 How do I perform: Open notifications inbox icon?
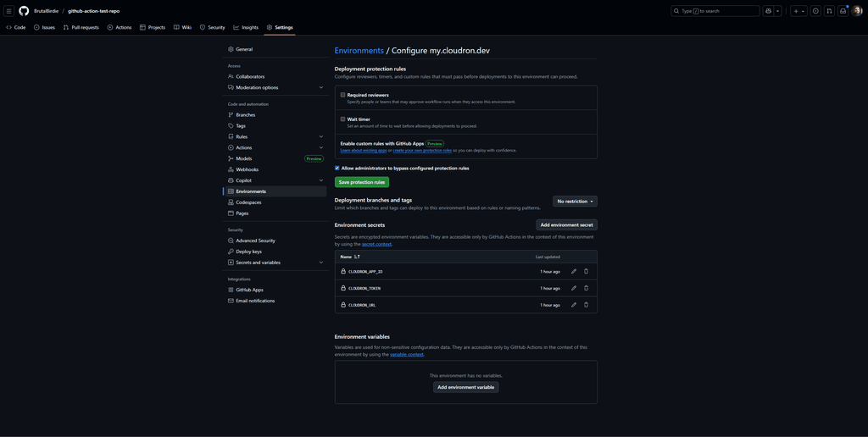click(x=843, y=11)
